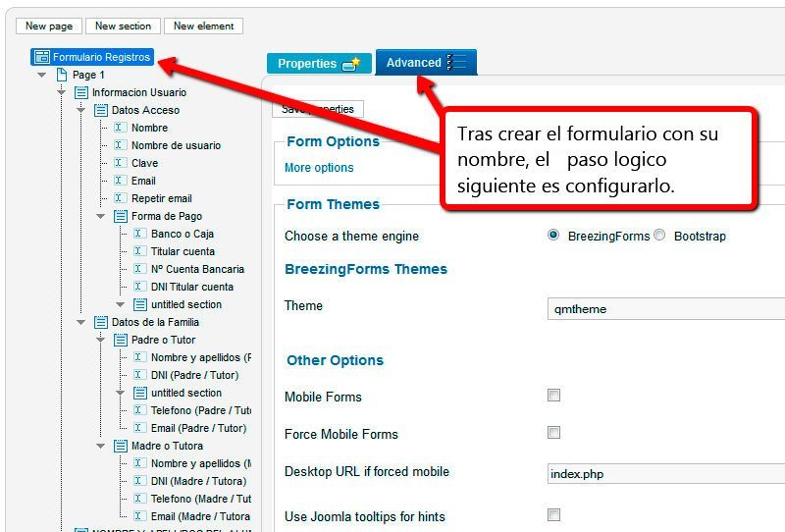Click the Padre o Tutor section icon
Screen dimensions: 785x532
[121, 340]
